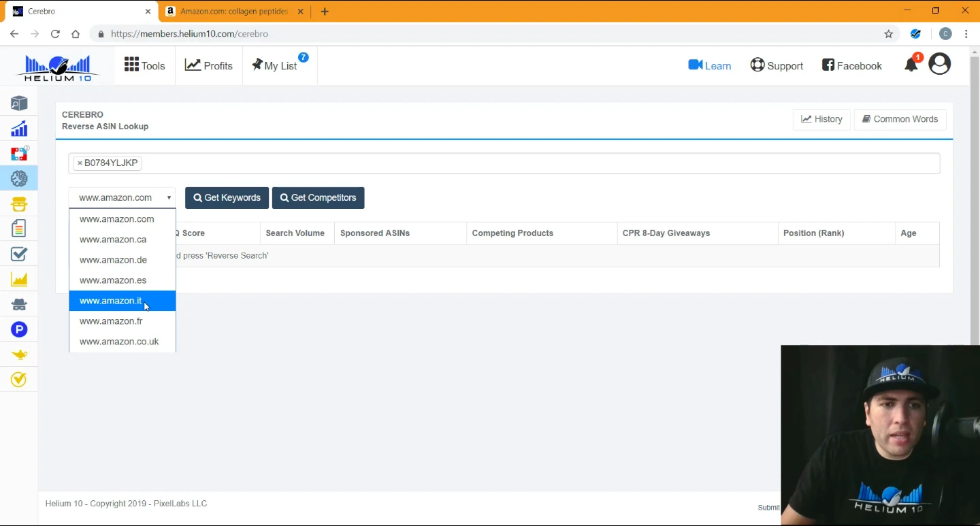Screen dimensions: 980x526
Task: Open Common Words
Action: 900,119
